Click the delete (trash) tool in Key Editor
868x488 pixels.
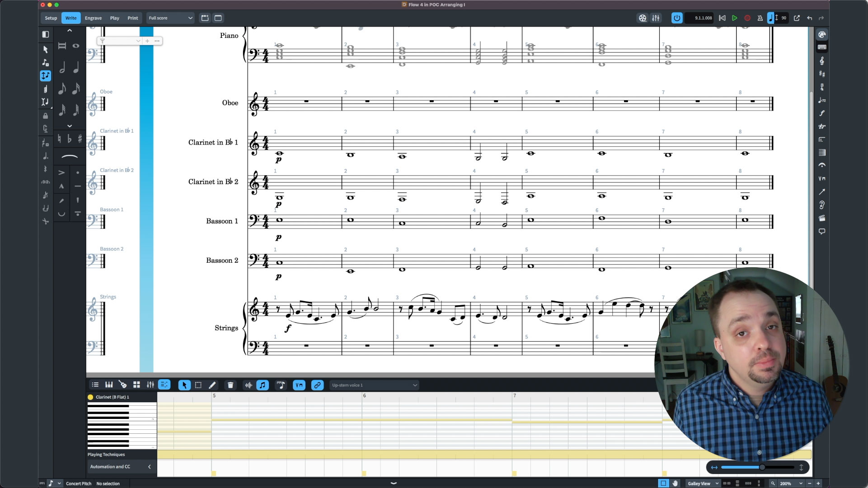(230, 385)
